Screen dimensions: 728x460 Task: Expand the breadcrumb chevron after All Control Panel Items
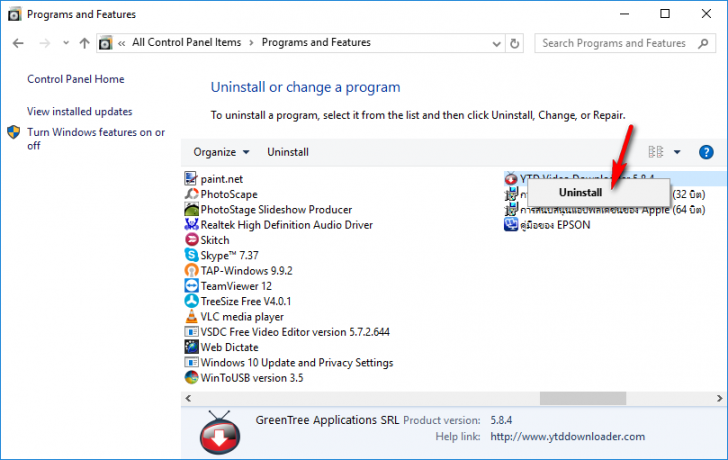click(251, 43)
